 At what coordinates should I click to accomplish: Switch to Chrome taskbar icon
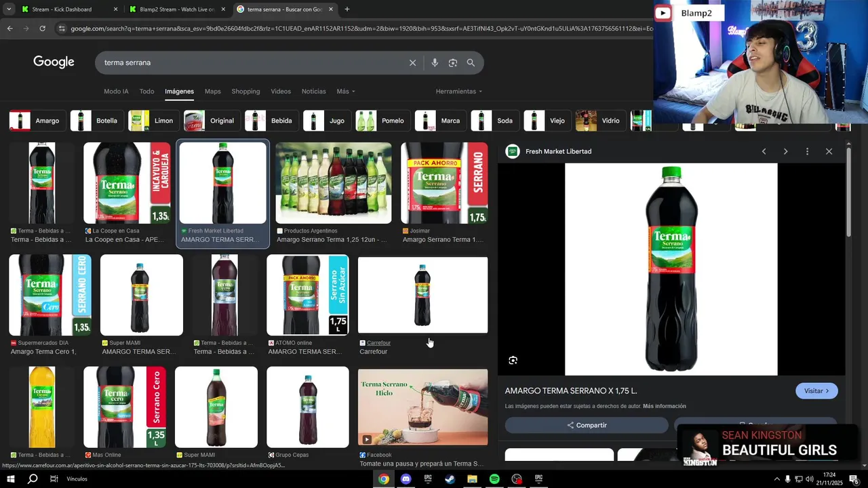[x=384, y=479]
